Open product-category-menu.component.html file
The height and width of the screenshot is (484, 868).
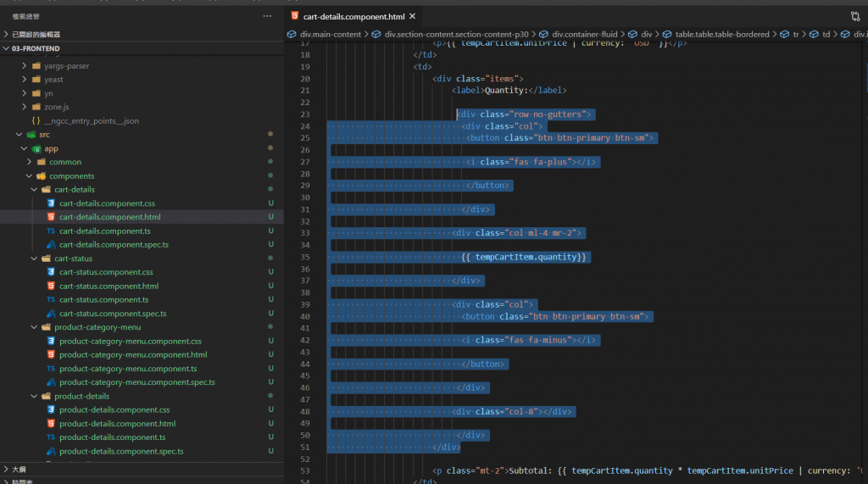(x=133, y=354)
